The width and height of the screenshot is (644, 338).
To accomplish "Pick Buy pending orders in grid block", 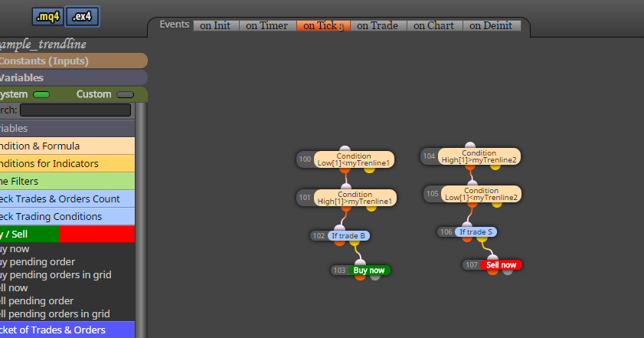I will (x=56, y=275).
